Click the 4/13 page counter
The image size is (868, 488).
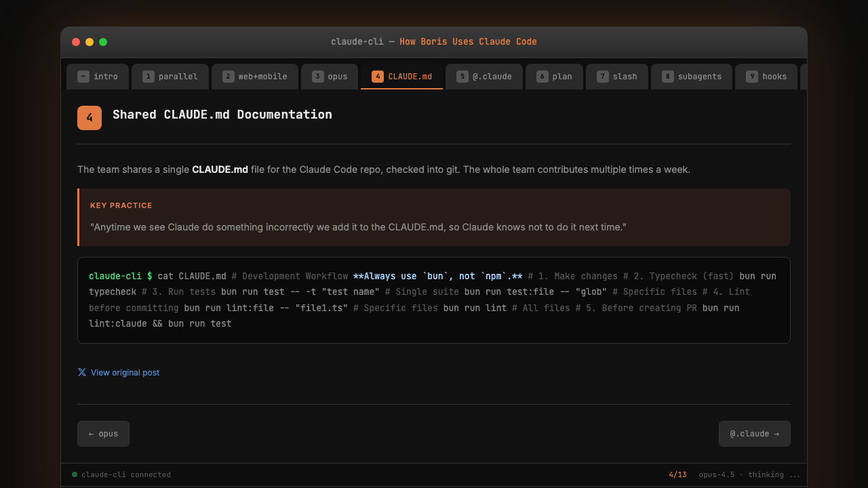click(x=677, y=474)
